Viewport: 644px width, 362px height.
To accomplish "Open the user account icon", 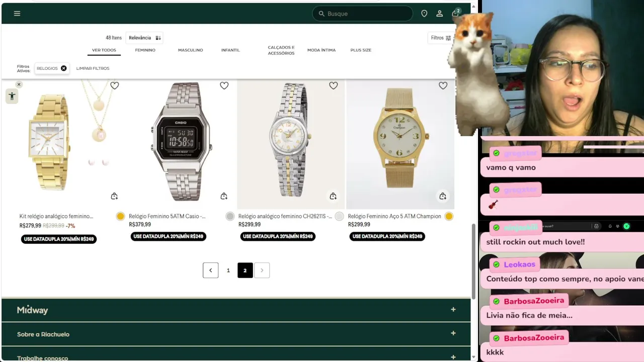I will 439,14.
